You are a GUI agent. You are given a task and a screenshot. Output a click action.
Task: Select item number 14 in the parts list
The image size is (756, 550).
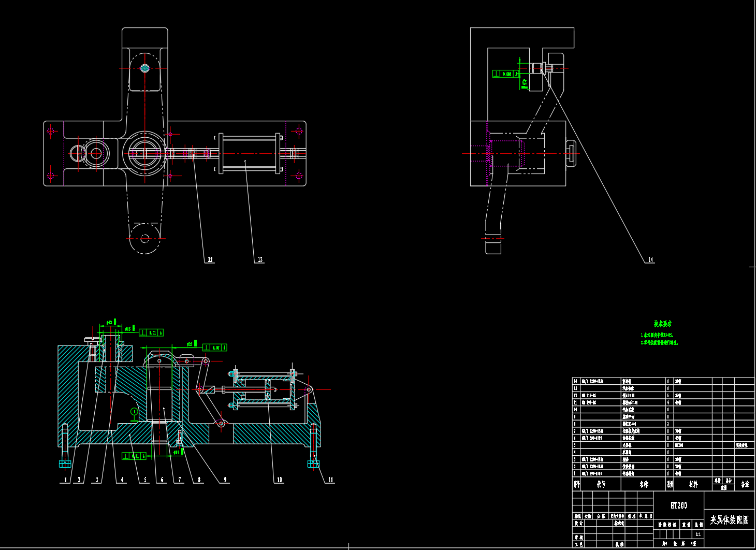coord(575,381)
